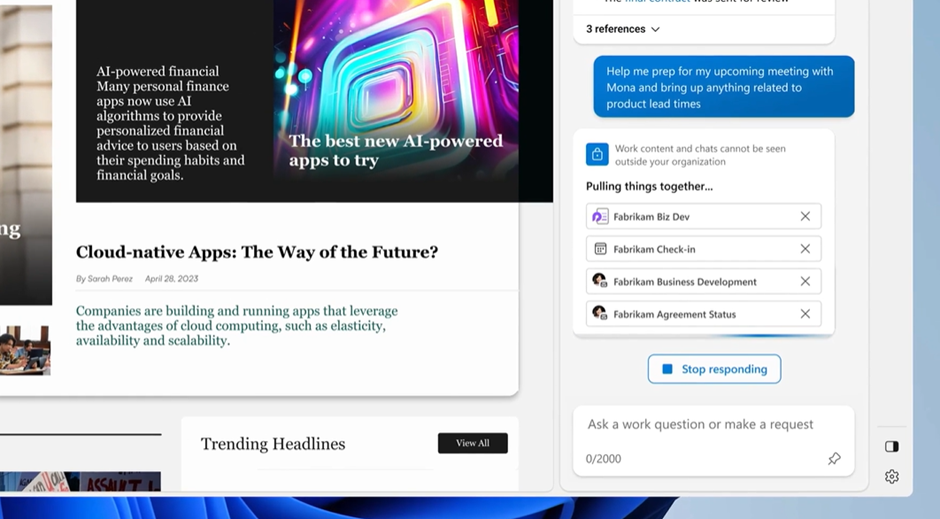
Task: Toggle the sidebar panel layout icon
Action: tap(892, 447)
